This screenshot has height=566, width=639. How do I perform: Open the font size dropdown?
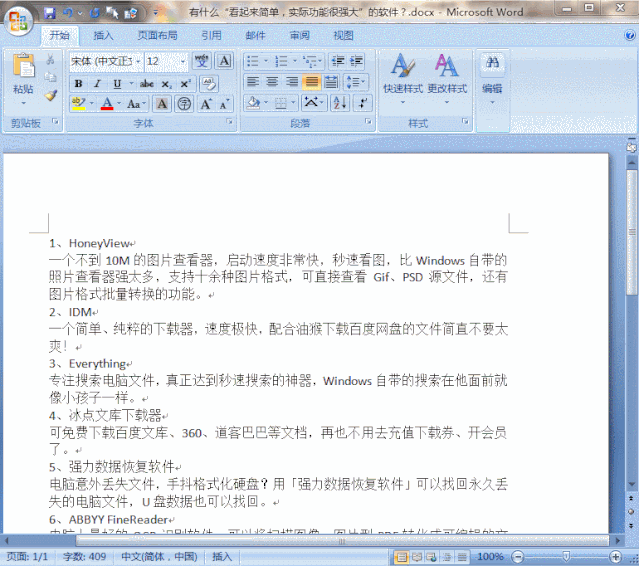tap(183, 61)
